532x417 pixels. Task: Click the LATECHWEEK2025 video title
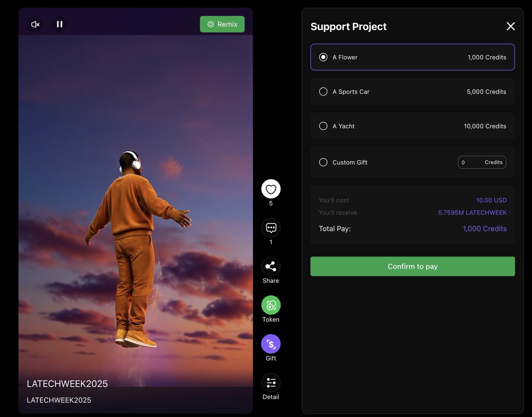67,383
